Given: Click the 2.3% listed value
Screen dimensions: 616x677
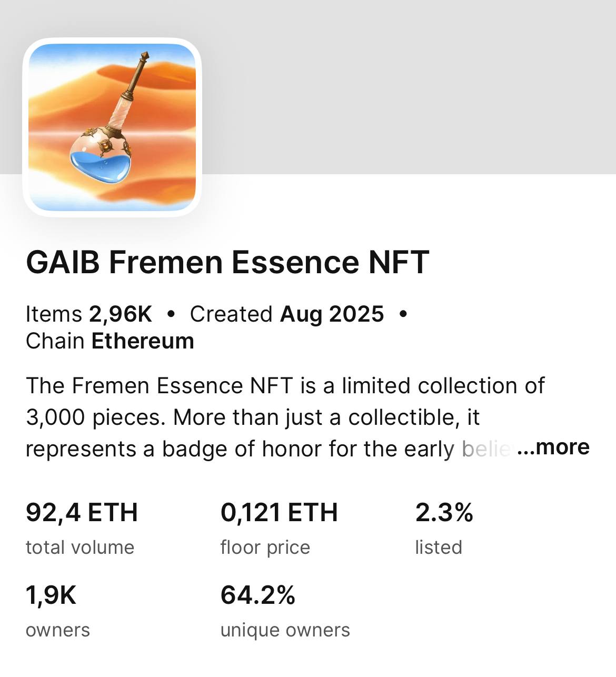Looking at the screenshot, I should pyautogui.click(x=444, y=513).
